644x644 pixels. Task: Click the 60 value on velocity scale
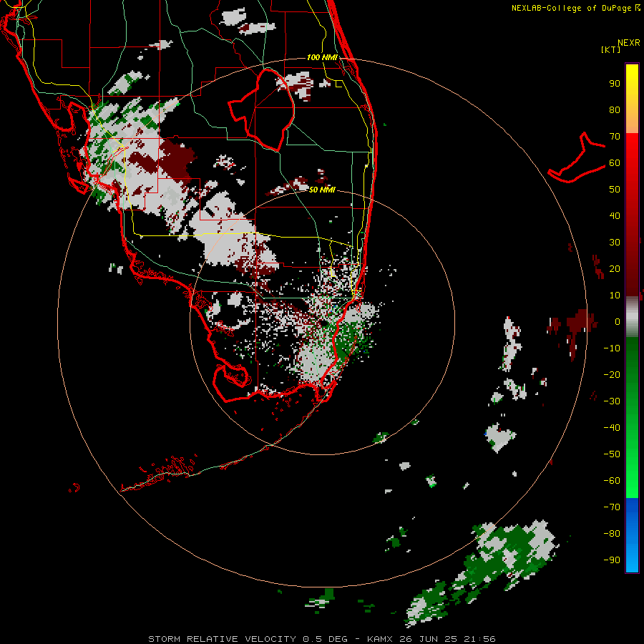[615, 163]
